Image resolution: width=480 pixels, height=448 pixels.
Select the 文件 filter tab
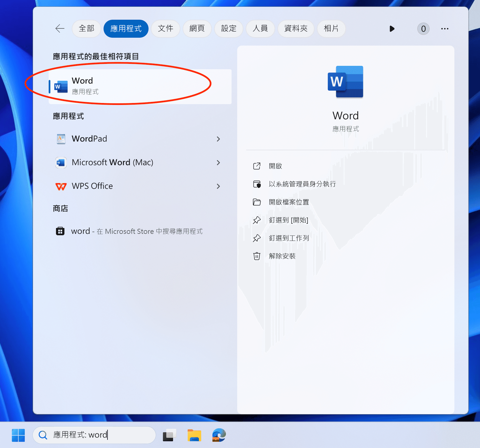[165, 28]
